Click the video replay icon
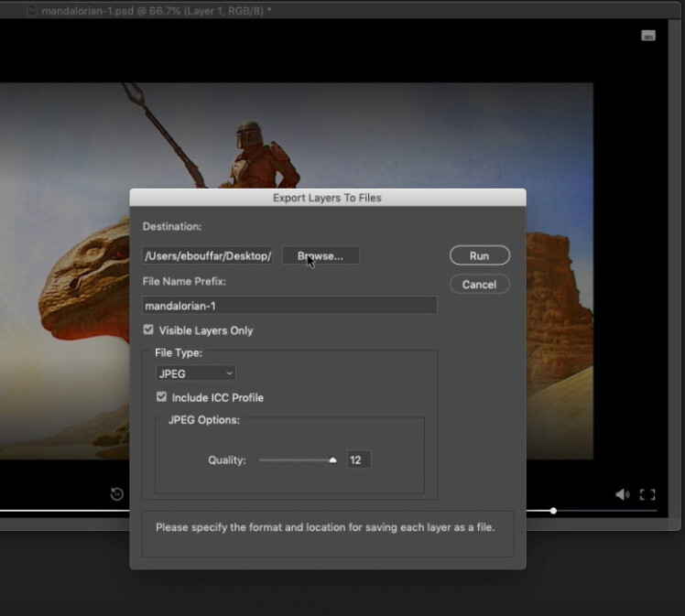Image resolution: width=685 pixels, height=616 pixels. coord(117,494)
